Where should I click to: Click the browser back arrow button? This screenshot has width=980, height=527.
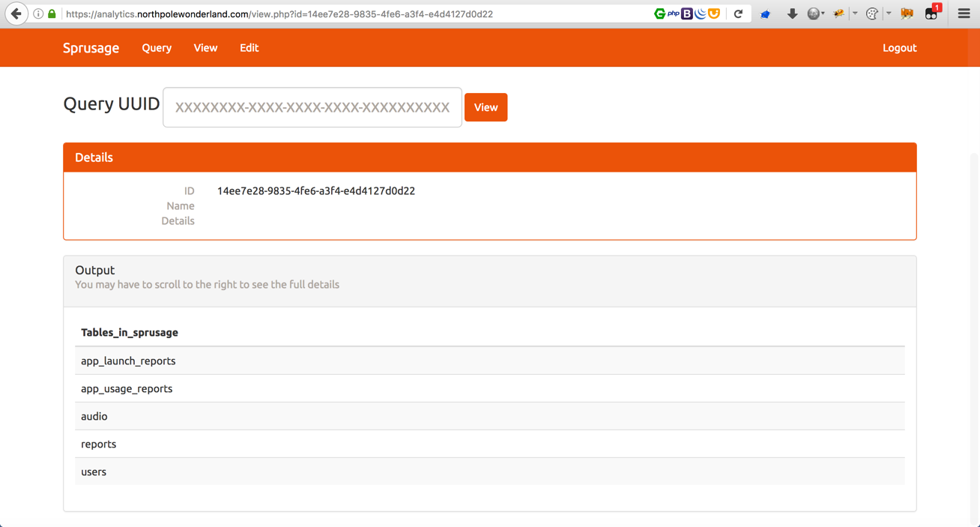pyautogui.click(x=16, y=13)
